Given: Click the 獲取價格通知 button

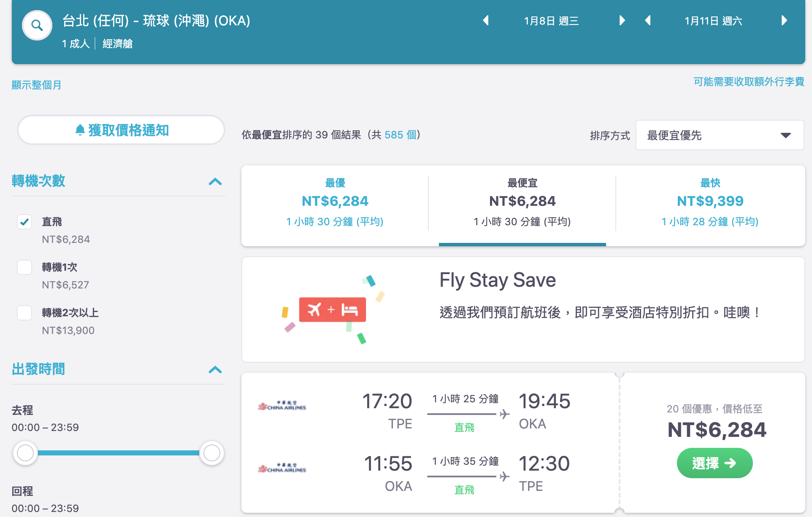Looking at the screenshot, I should click(x=121, y=130).
